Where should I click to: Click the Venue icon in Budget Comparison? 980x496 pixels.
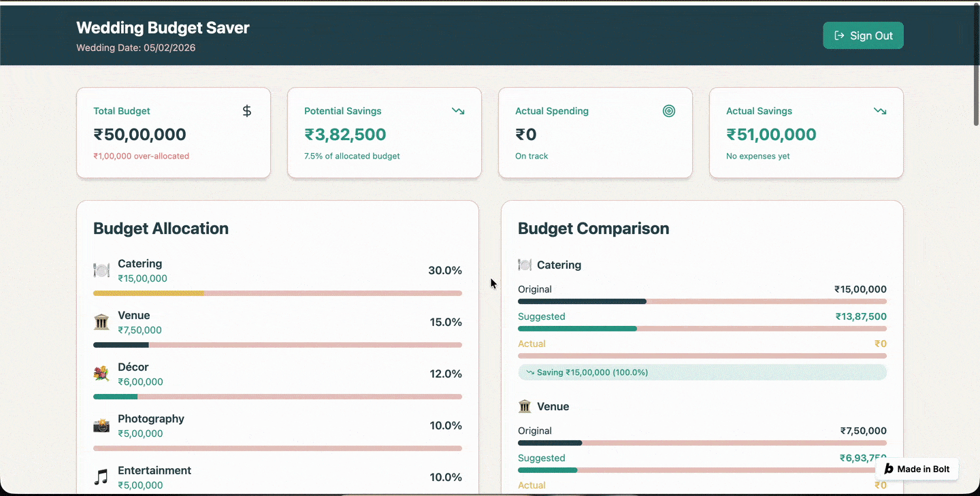(x=525, y=406)
